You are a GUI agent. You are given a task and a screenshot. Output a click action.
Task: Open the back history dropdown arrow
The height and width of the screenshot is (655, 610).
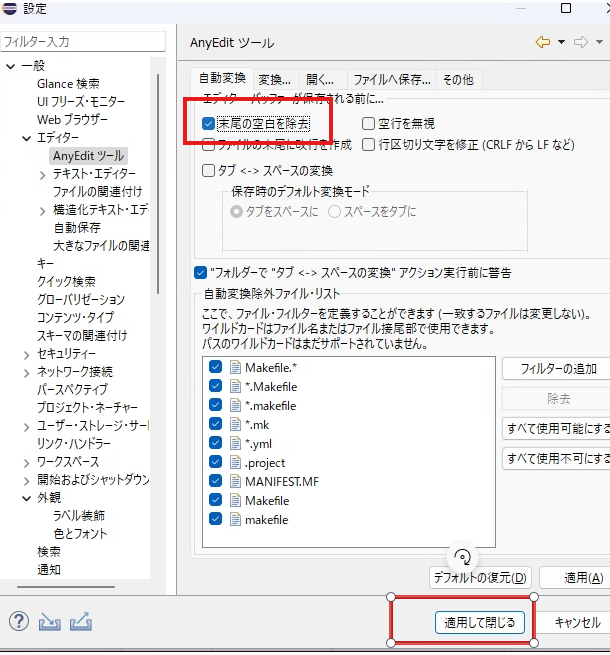click(562, 42)
